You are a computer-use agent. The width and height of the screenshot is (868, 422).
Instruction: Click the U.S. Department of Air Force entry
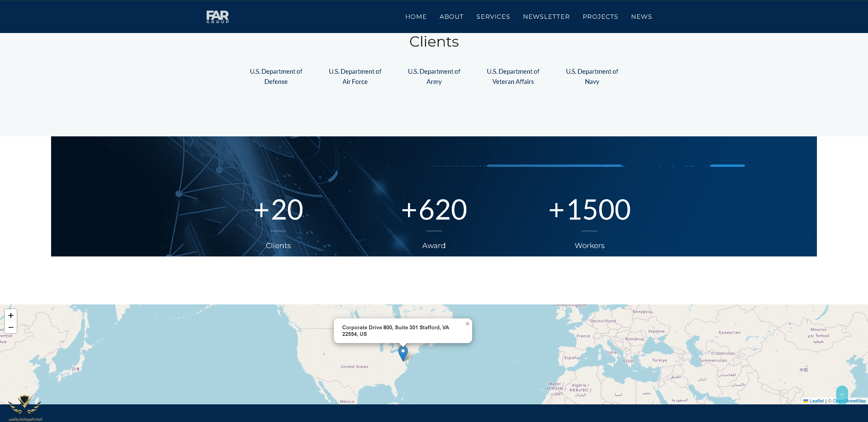[x=355, y=76]
